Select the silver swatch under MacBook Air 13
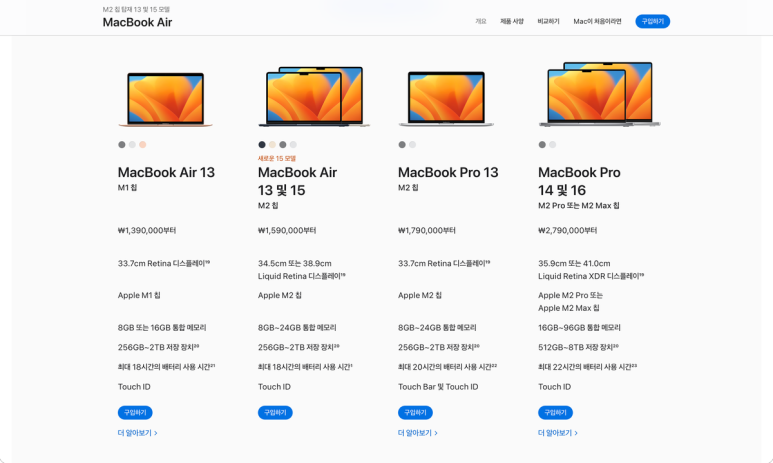The image size is (773, 463). [x=132, y=144]
